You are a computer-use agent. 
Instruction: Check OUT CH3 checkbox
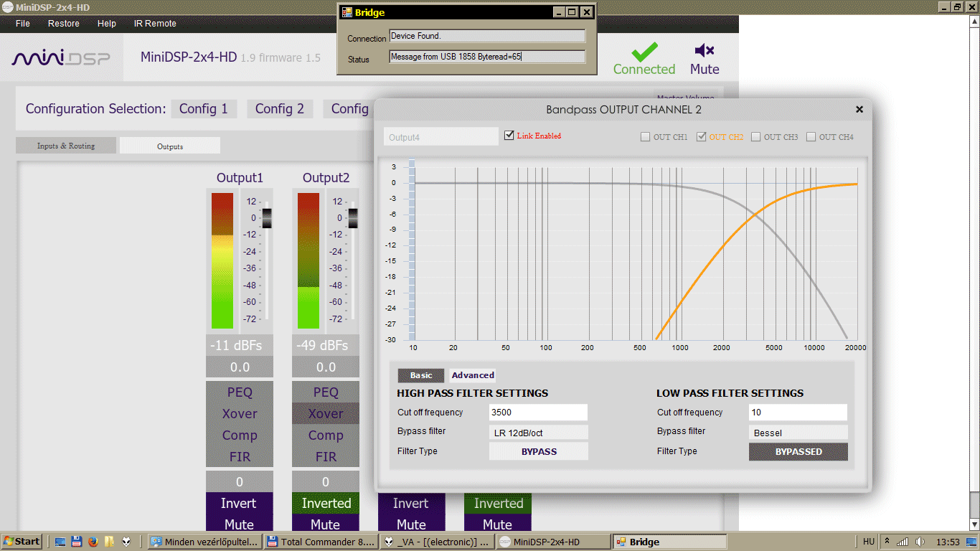click(x=755, y=137)
